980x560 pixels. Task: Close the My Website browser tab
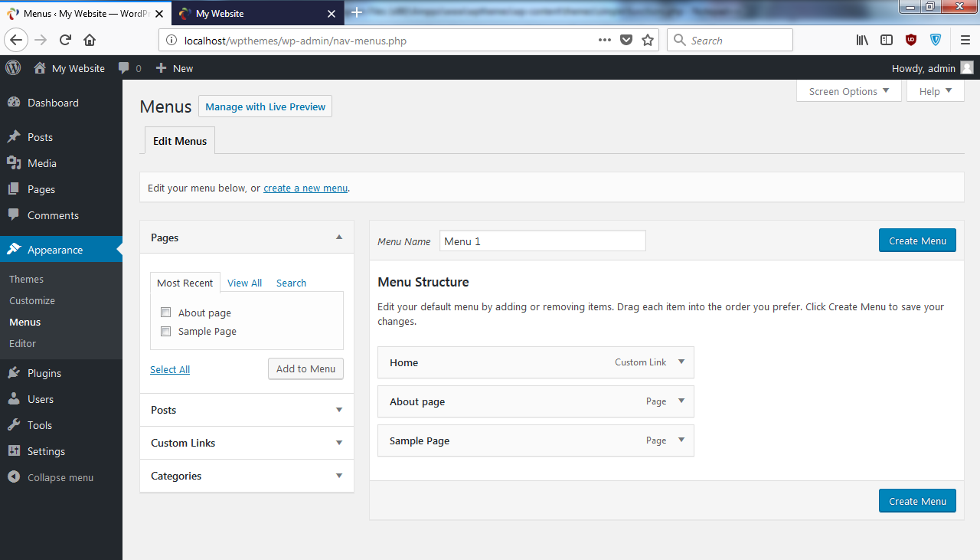331,14
